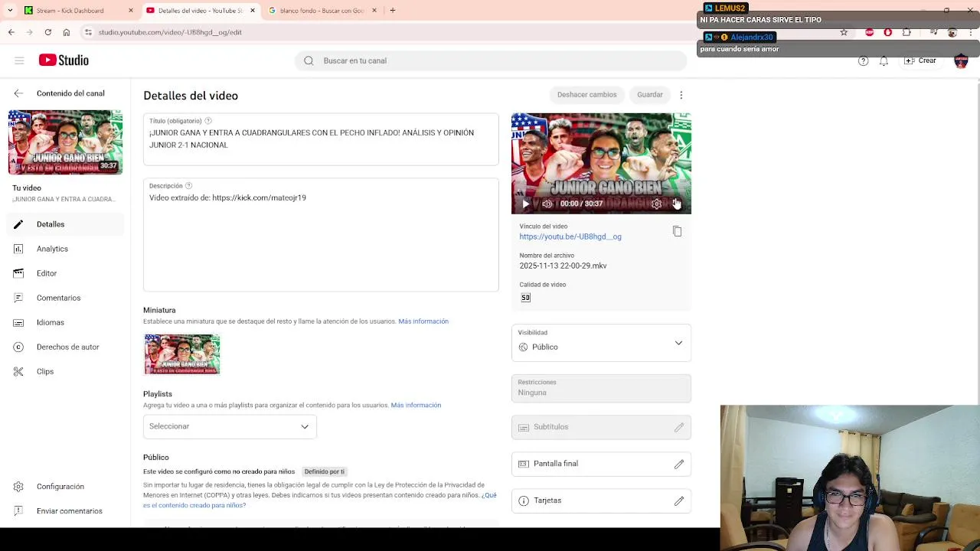Navigate back in the browser
This screenshot has width=980, height=551.
point(11,32)
